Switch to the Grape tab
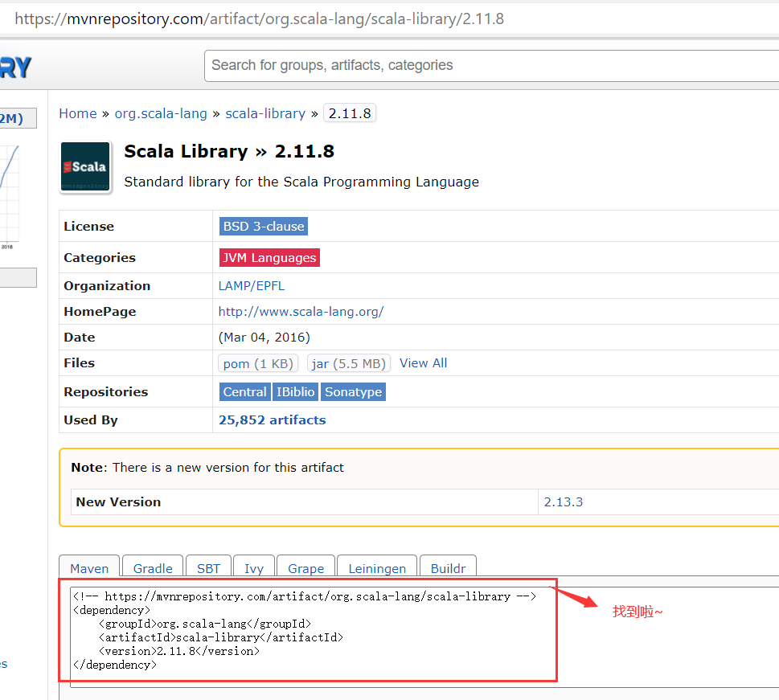The image size is (779, 700). (x=306, y=567)
